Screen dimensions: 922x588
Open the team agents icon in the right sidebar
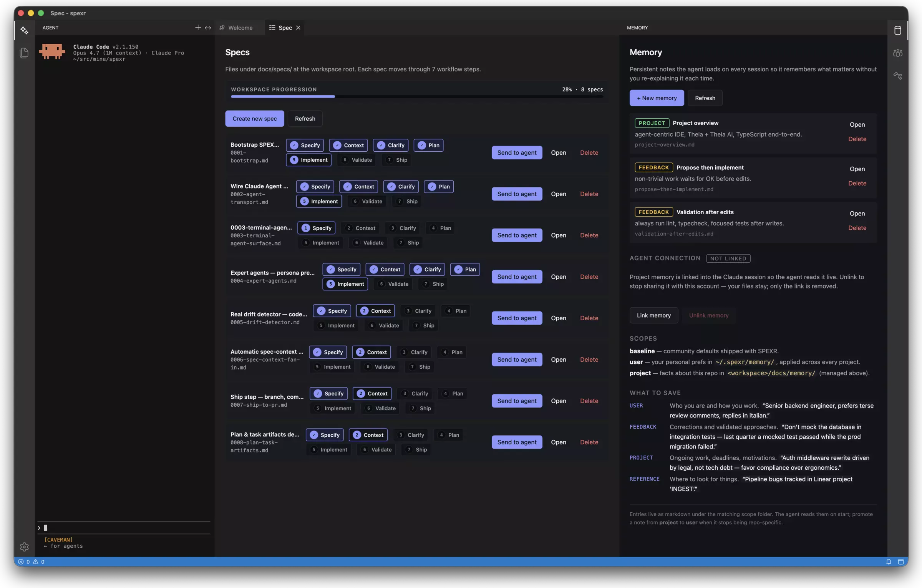coord(898,53)
